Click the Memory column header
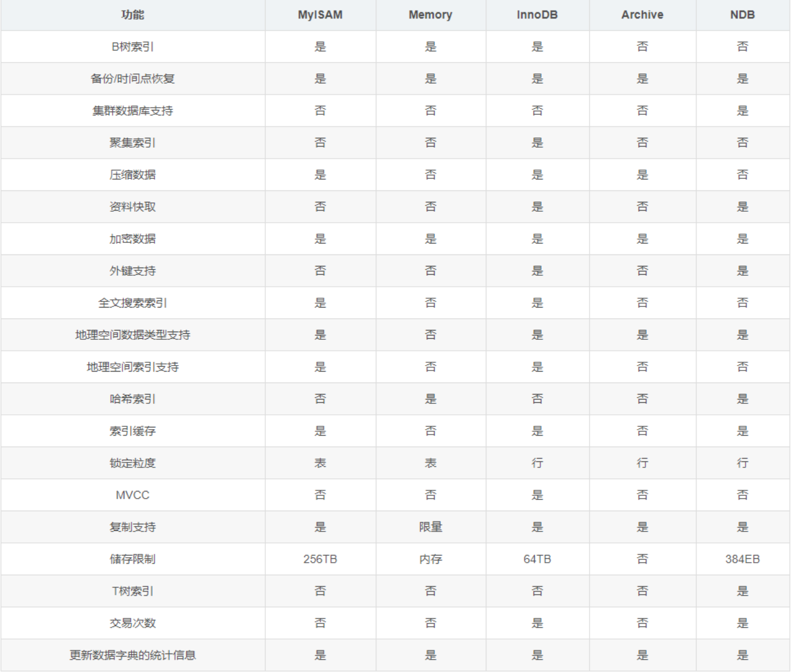The width and height of the screenshot is (793, 672). pyautogui.click(x=430, y=15)
